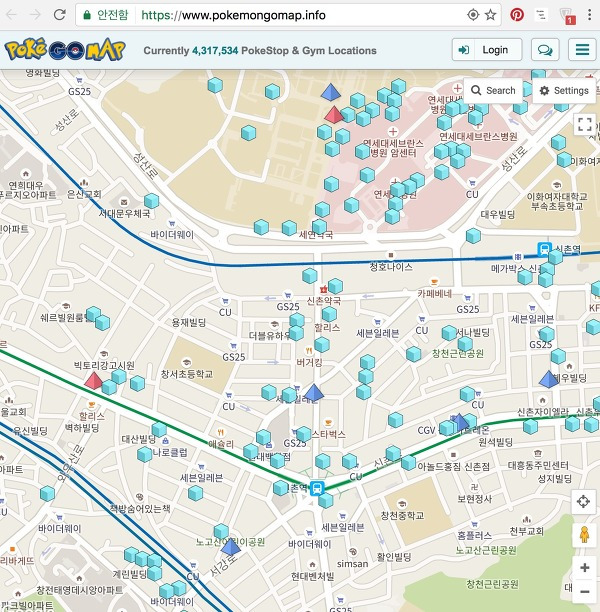Open the Chrome three-dot menu
Screen dimensions: 600x612
click(589, 15)
